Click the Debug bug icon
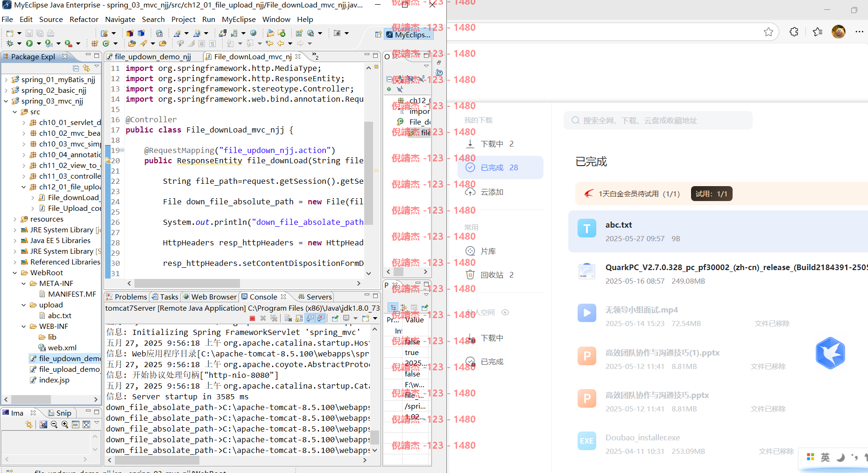The height and width of the screenshot is (473, 868). [10, 43]
